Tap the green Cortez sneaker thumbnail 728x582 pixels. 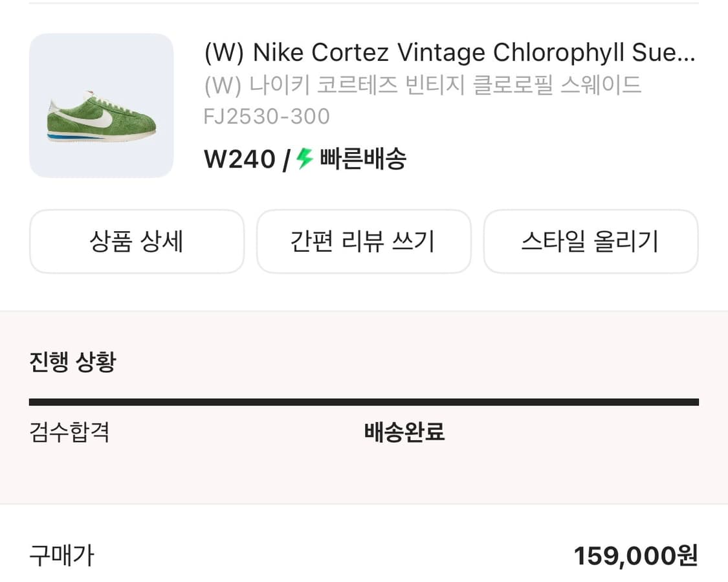tap(102, 106)
